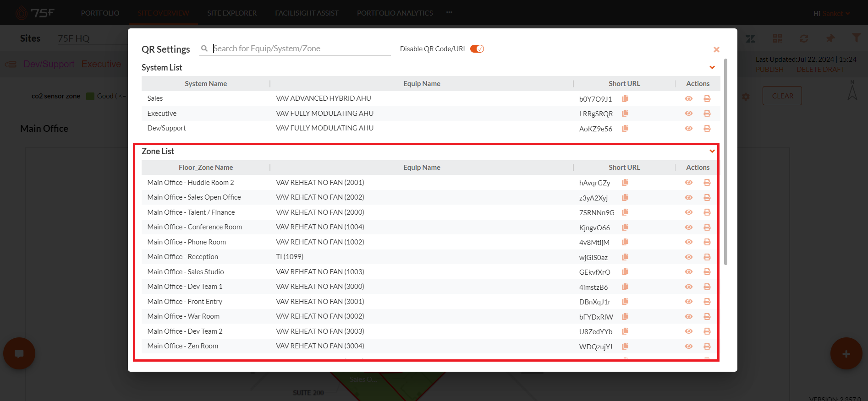Print QR code for Talent / Finance
The width and height of the screenshot is (868, 401).
707,212
